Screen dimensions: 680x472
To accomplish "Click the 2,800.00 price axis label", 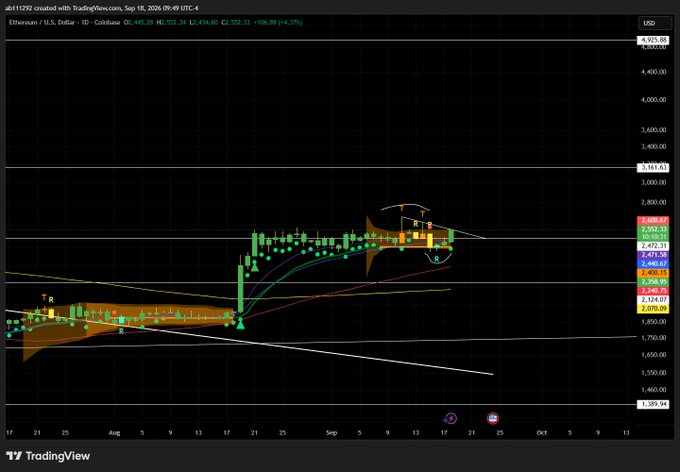I will (x=654, y=202).
